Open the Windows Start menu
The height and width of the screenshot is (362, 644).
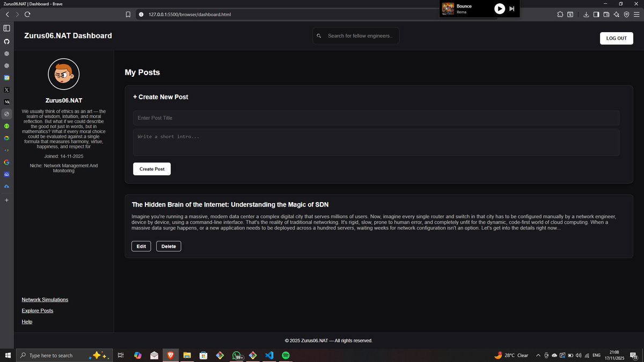click(x=8, y=355)
